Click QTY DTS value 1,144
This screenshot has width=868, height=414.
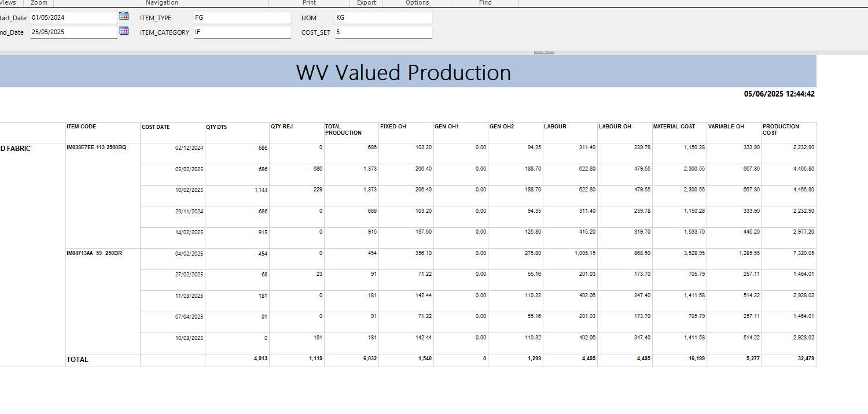click(261, 190)
